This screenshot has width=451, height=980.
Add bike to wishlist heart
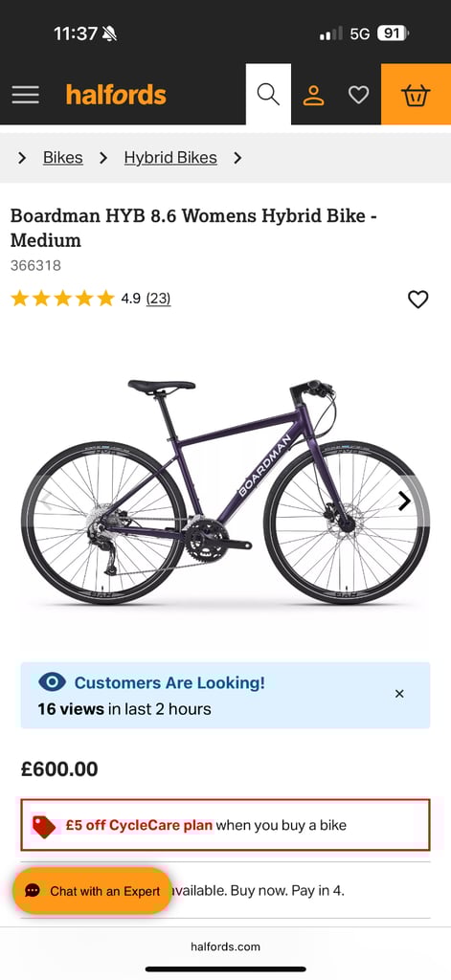pyautogui.click(x=417, y=300)
